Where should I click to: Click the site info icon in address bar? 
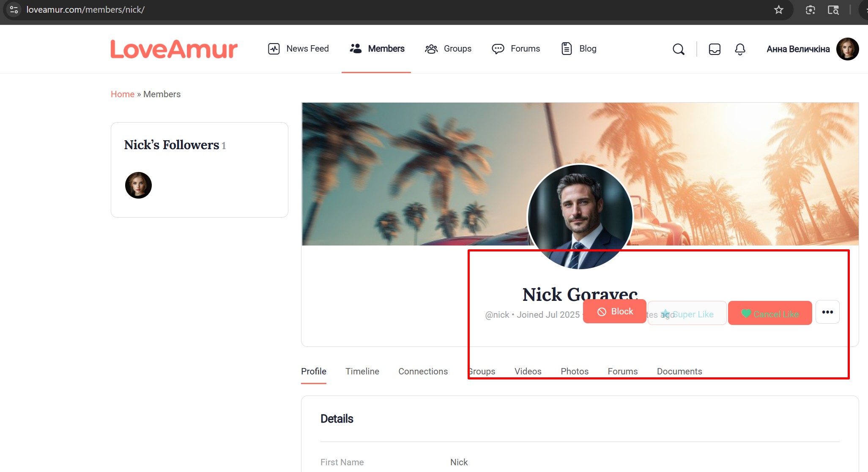point(14,10)
